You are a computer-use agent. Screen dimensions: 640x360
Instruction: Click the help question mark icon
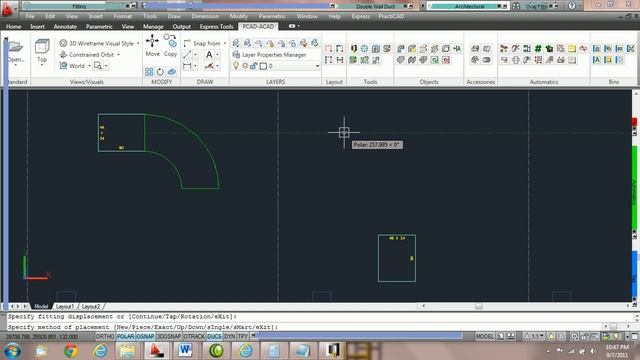pyautogui.click(x=572, y=6)
